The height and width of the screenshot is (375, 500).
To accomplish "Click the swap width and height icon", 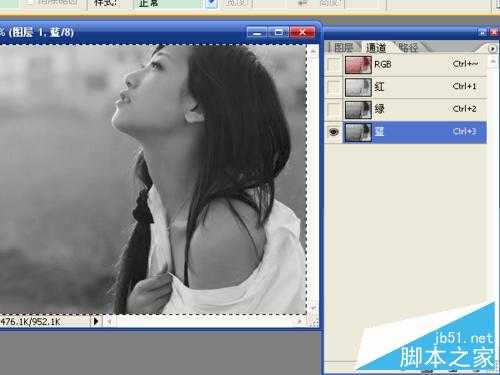I will click(303, 3).
